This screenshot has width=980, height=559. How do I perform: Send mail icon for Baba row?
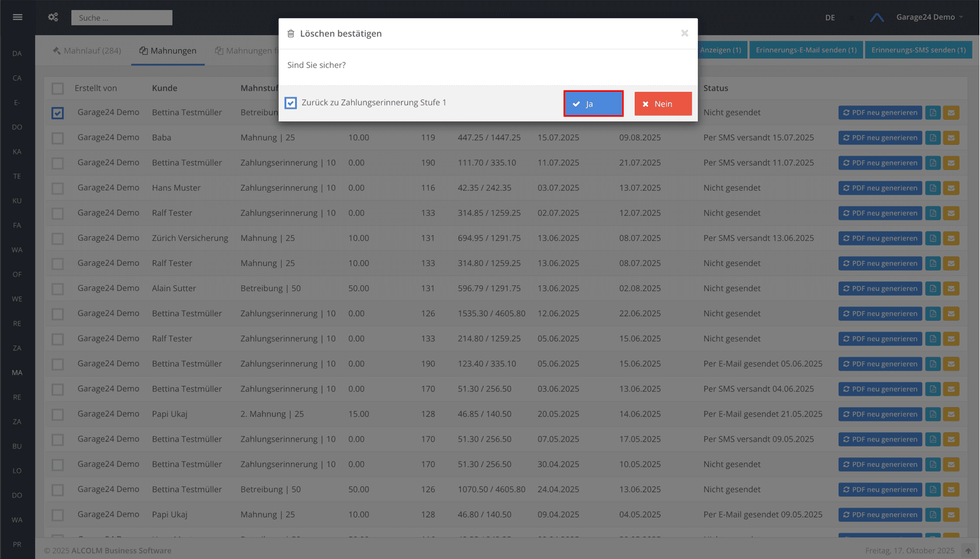tap(951, 138)
